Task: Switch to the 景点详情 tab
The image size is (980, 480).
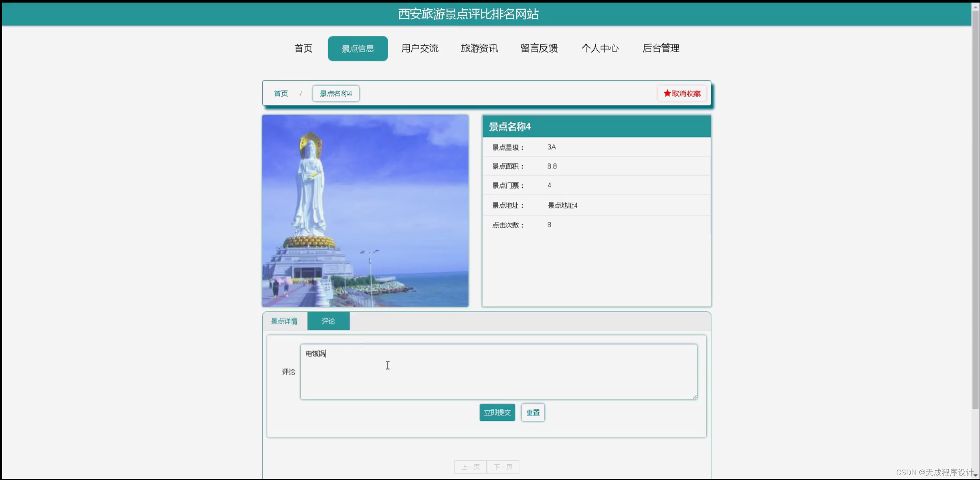Action: [284, 321]
